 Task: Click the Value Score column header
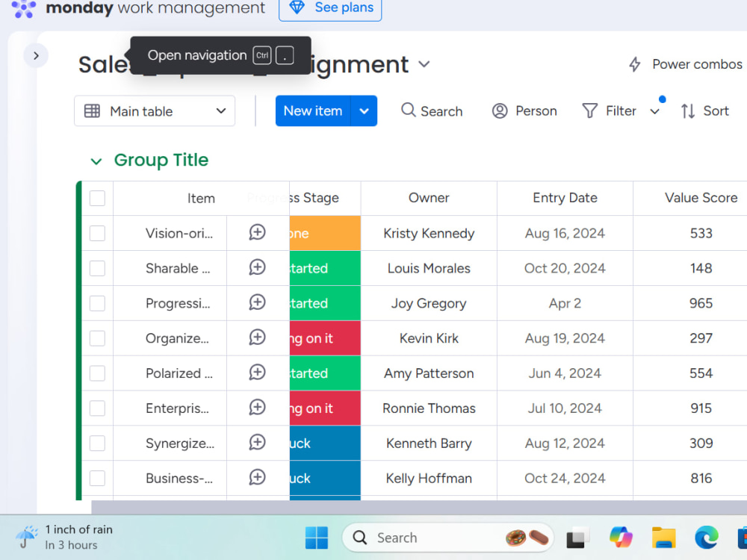(701, 198)
